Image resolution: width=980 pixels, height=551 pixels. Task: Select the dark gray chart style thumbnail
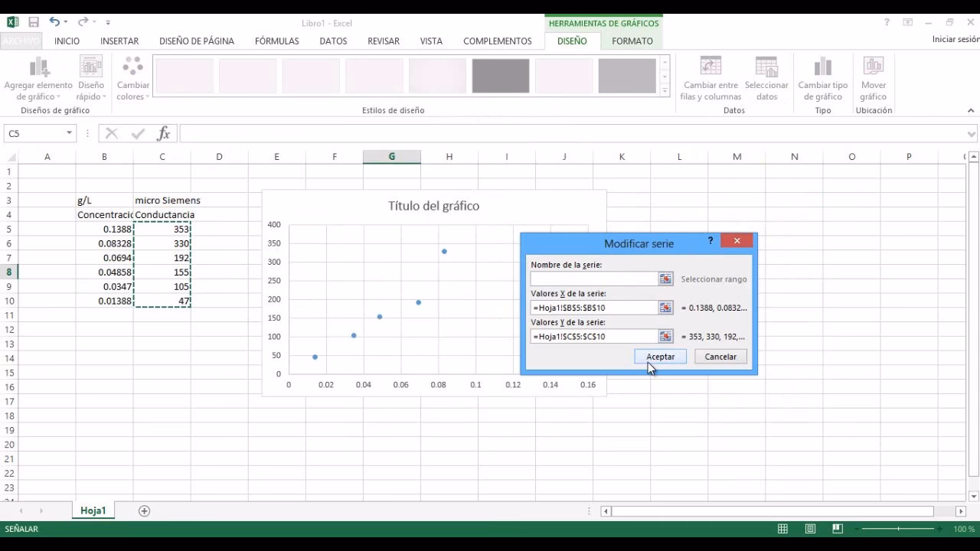(501, 76)
